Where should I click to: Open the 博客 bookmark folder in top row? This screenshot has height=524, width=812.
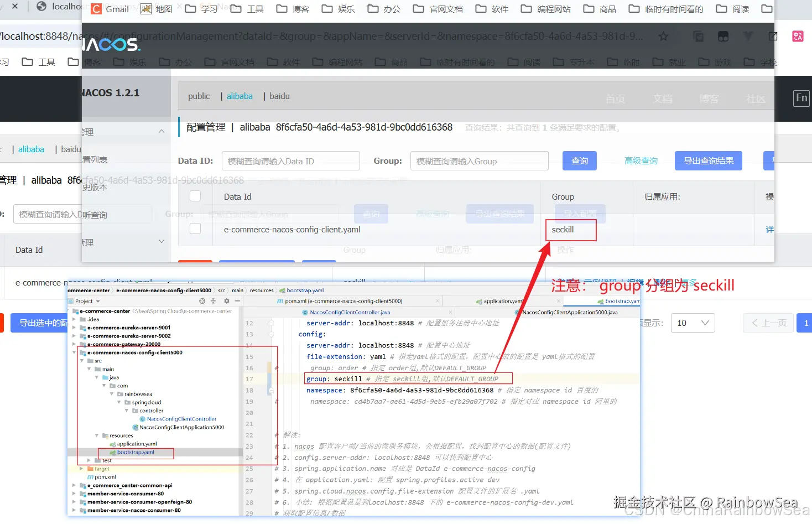coord(293,9)
